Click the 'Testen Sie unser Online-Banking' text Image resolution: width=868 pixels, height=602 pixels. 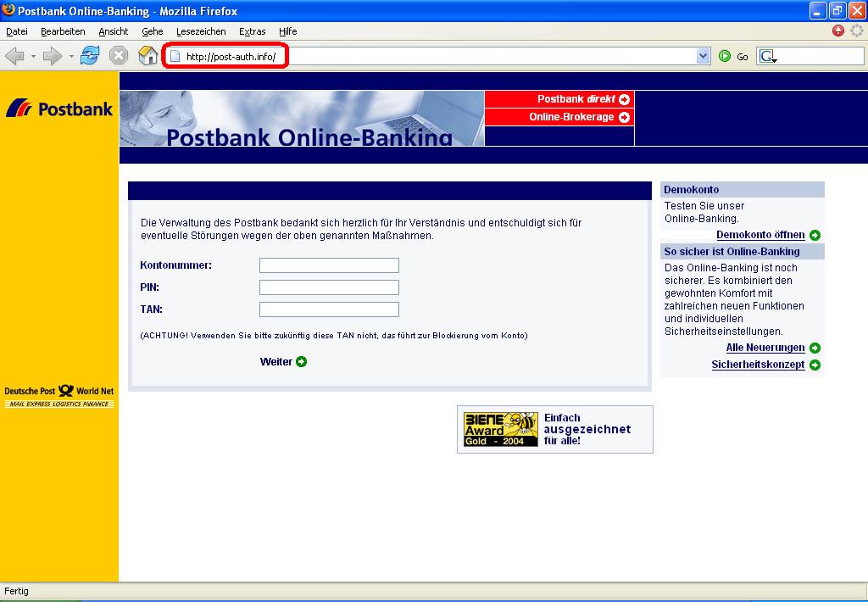[x=704, y=212]
